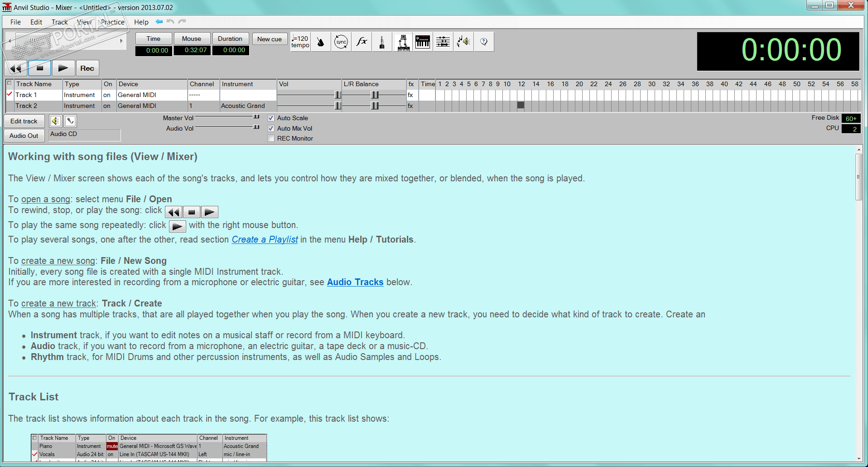Click the Audio Out button
The image size is (868, 467).
pos(24,136)
